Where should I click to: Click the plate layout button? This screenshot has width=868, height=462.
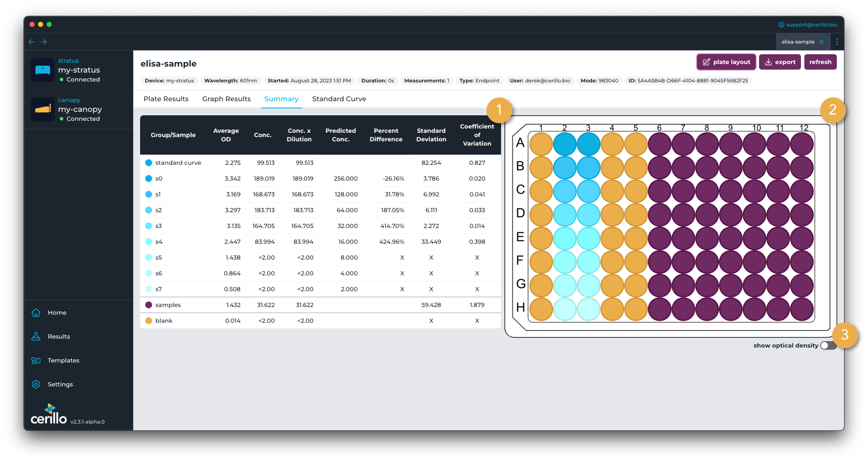[x=726, y=62]
